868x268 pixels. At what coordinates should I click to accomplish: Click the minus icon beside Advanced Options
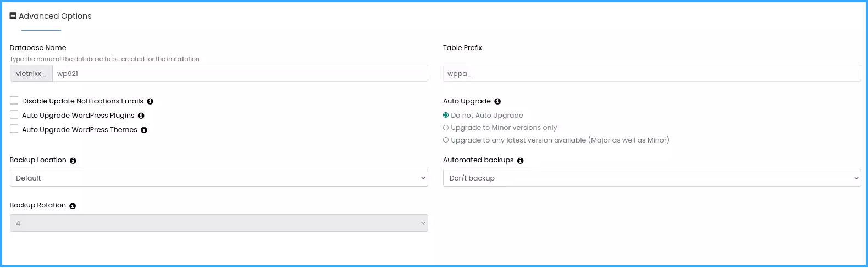pyautogui.click(x=13, y=16)
